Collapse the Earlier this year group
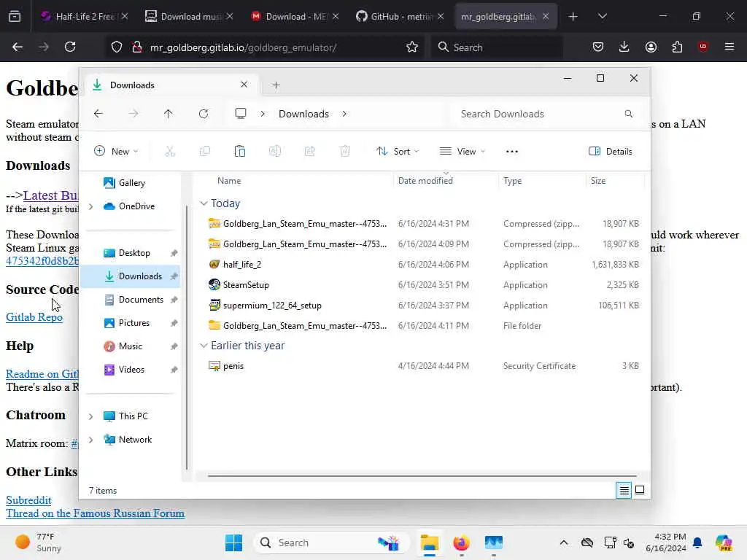Screen dimensions: 747x560 click(x=204, y=345)
